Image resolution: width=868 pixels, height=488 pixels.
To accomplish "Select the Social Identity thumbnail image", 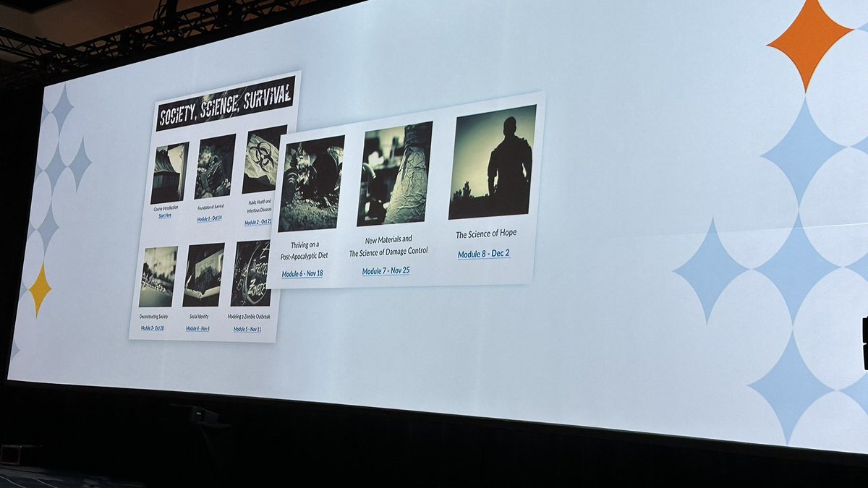I will click(203, 274).
